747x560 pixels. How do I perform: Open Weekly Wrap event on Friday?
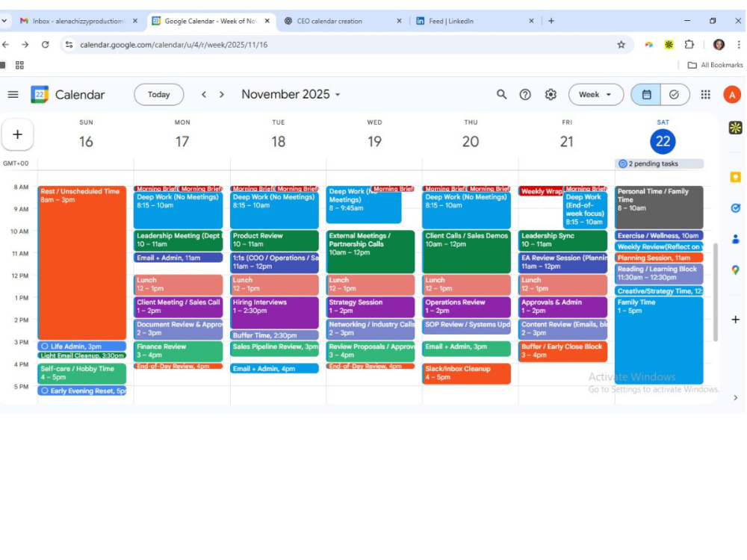click(541, 191)
